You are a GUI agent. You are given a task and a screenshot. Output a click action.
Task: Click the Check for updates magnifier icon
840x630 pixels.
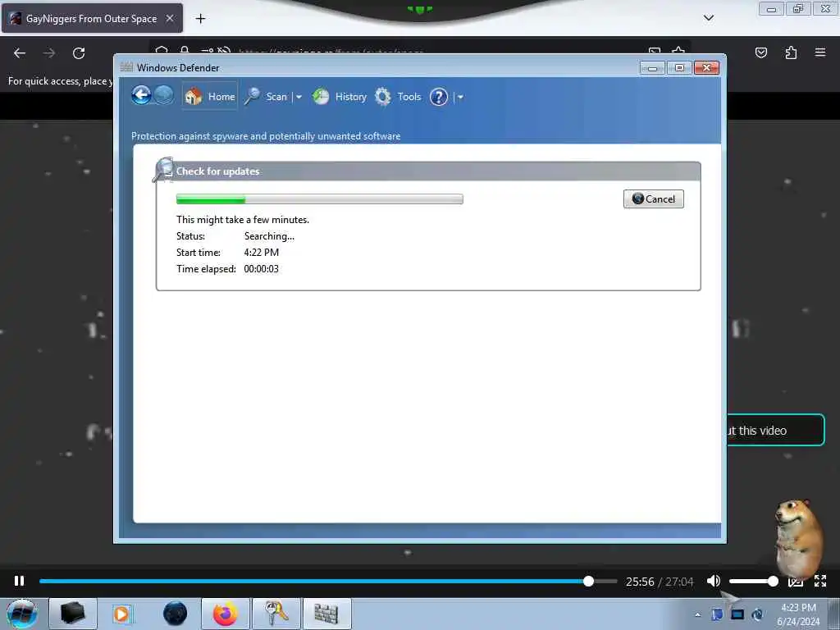tap(163, 169)
